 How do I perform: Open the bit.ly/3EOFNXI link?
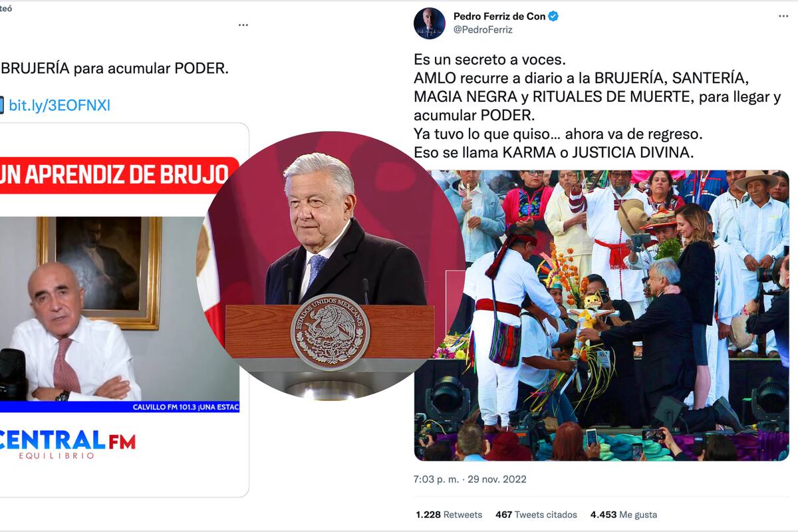(x=59, y=105)
